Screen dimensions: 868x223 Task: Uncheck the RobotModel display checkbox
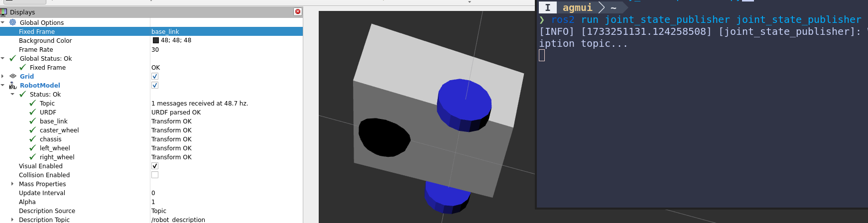click(x=155, y=85)
